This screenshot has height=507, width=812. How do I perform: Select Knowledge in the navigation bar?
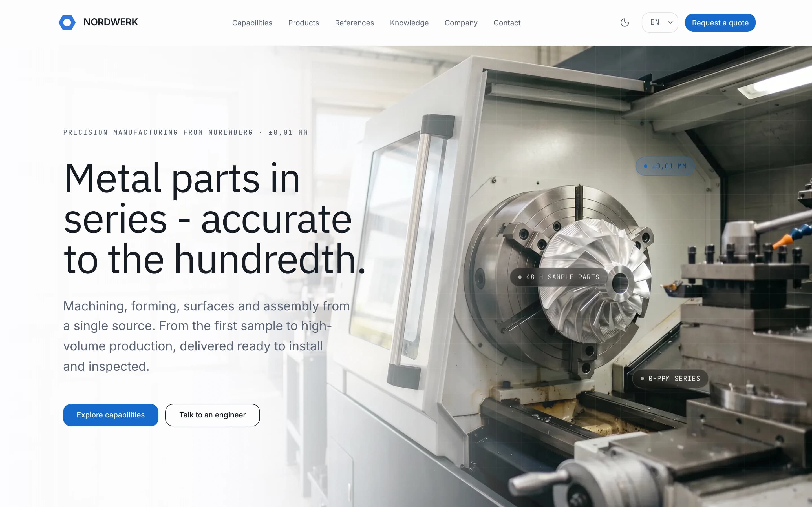409,23
